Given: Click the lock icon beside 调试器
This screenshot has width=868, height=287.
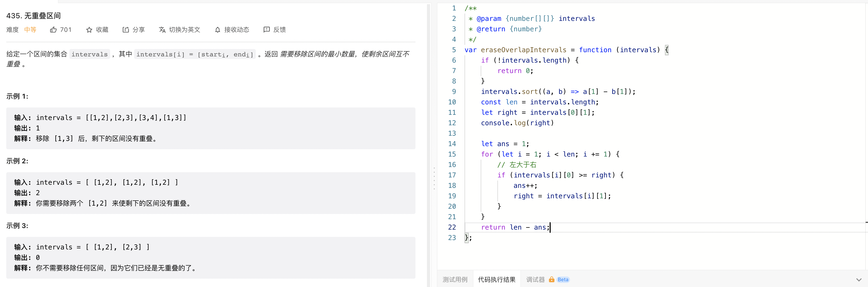Looking at the screenshot, I should pos(552,280).
